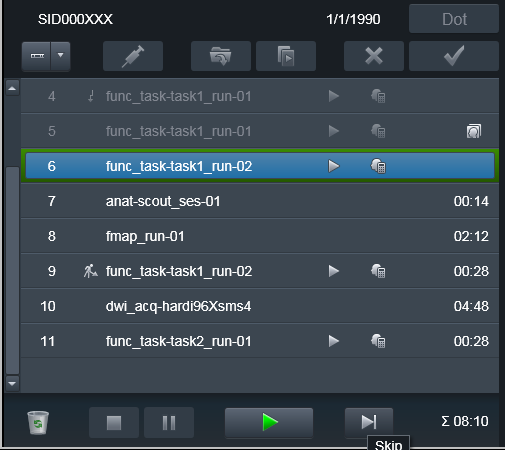This screenshot has height=450, width=505.
Task: Click play arrow icon in row 4
Action: [x=334, y=96]
